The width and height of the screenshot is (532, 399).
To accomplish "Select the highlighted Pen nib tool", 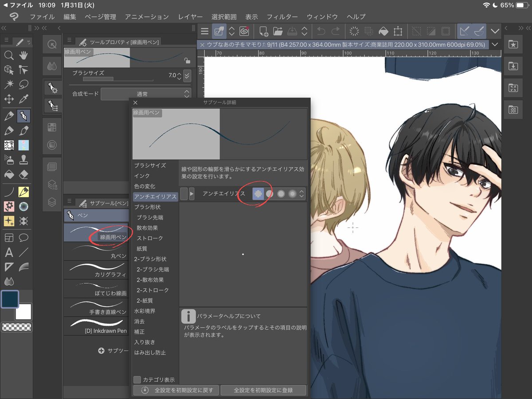I will [x=23, y=116].
